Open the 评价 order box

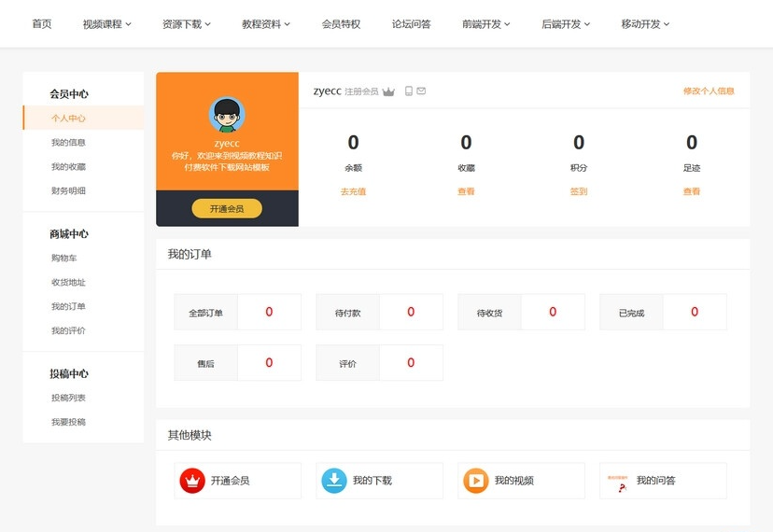380,363
